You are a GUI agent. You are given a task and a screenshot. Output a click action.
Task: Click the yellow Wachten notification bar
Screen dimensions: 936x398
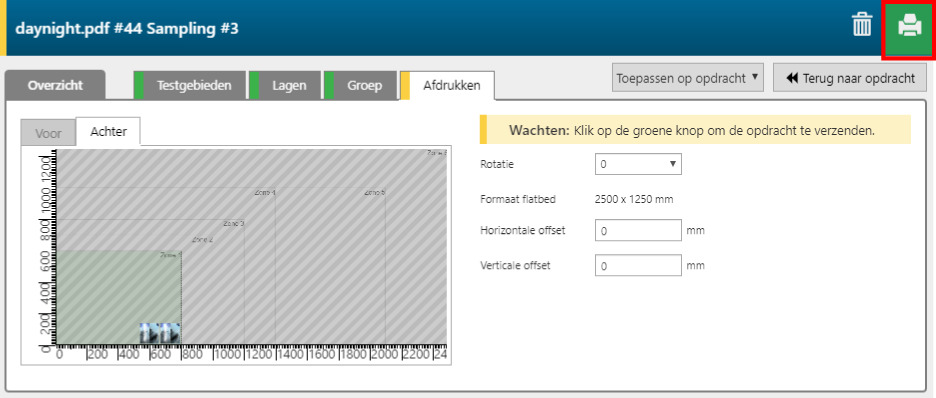coord(695,130)
